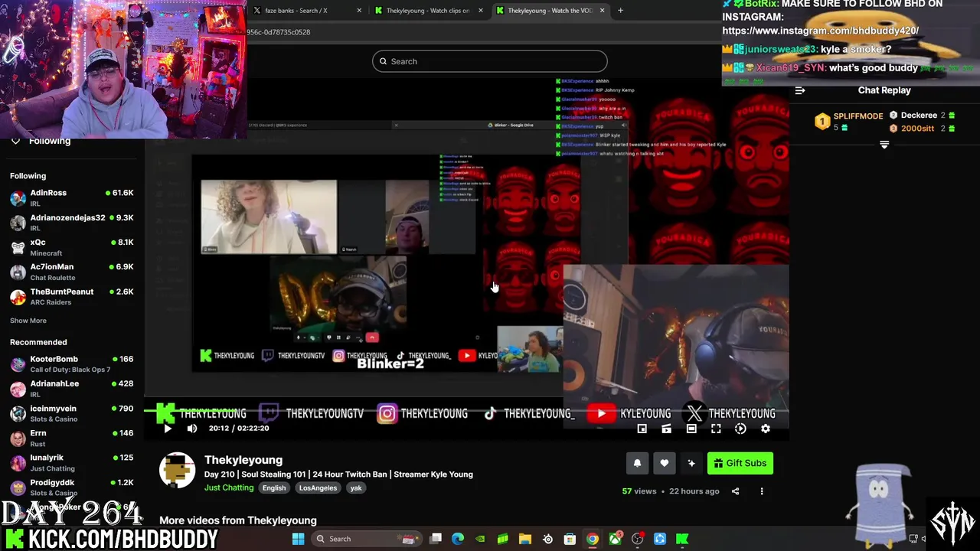
Task: Open the Thekyleyoung channel avatar
Action: 177,470
